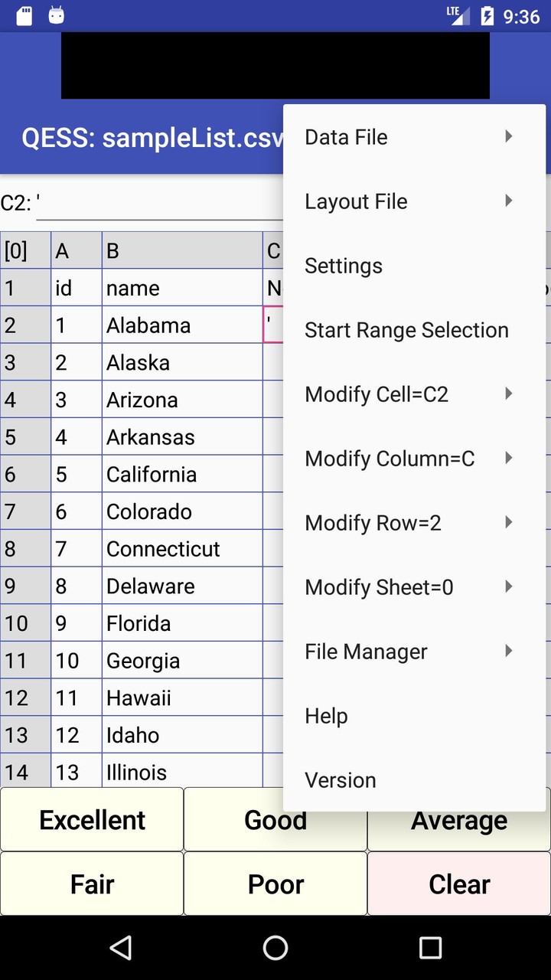Open Recent Apps square icon

coord(430,948)
